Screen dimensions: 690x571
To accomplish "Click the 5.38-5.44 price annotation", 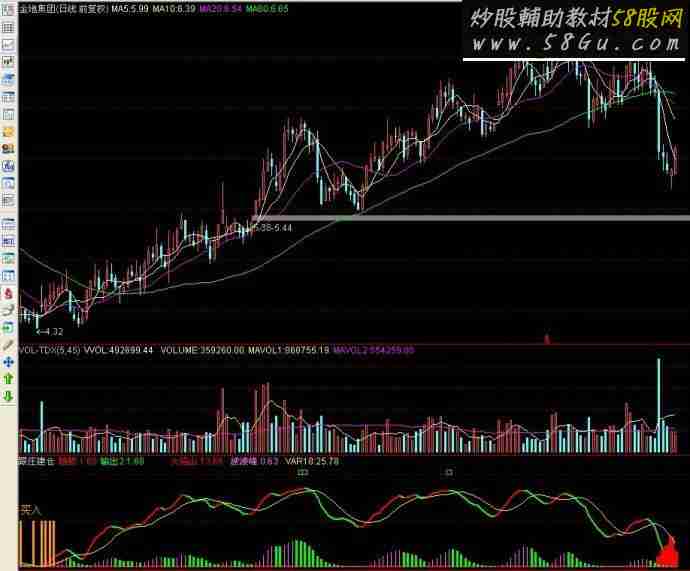I will tap(272, 227).
